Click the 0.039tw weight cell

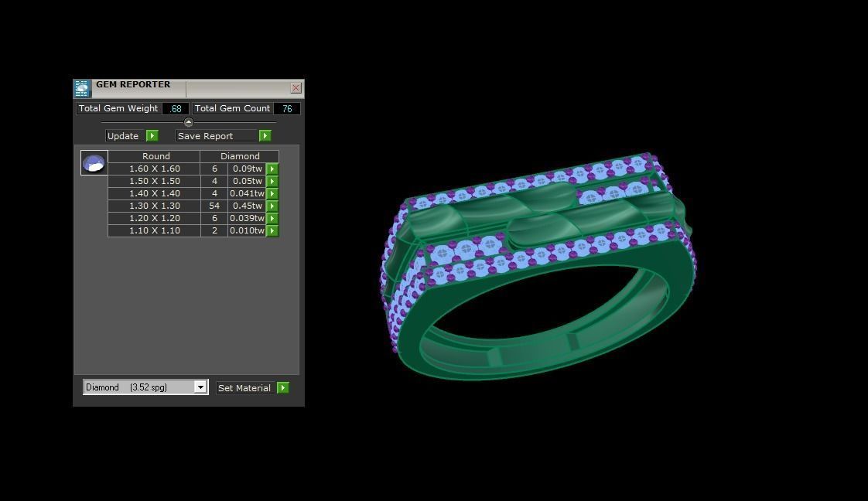[x=247, y=218]
